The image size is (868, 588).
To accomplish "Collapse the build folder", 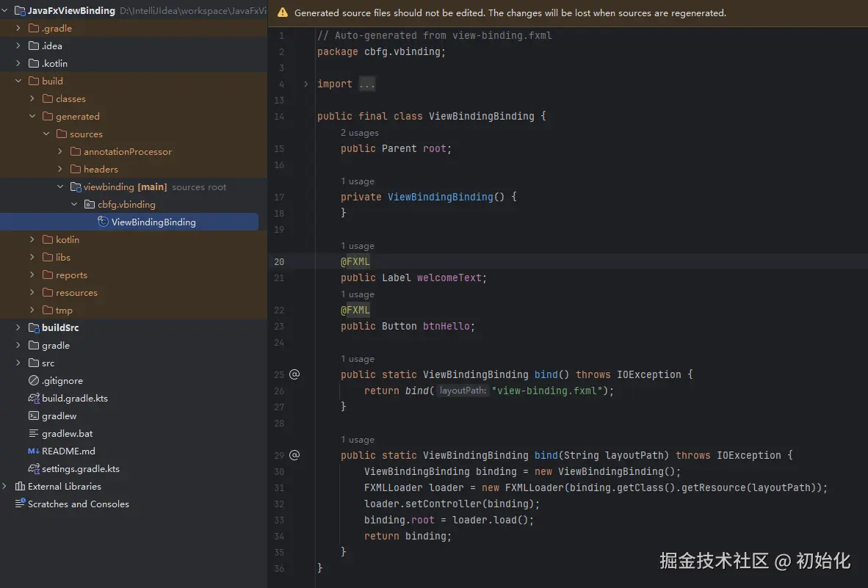I will (18, 81).
